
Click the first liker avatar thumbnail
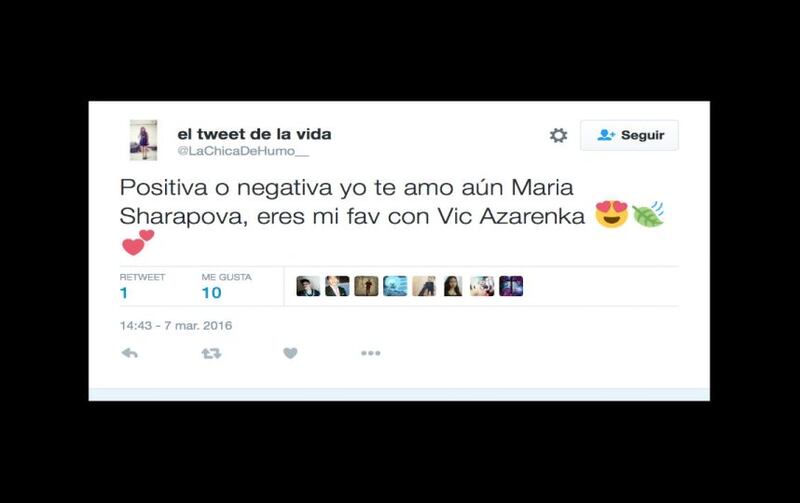[x=308, y=286]
